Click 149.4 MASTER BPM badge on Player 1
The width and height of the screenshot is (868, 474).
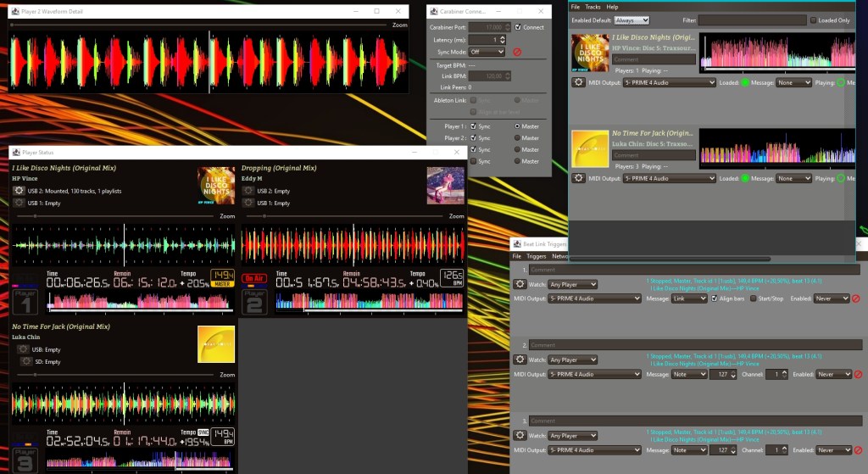(223, 278)
